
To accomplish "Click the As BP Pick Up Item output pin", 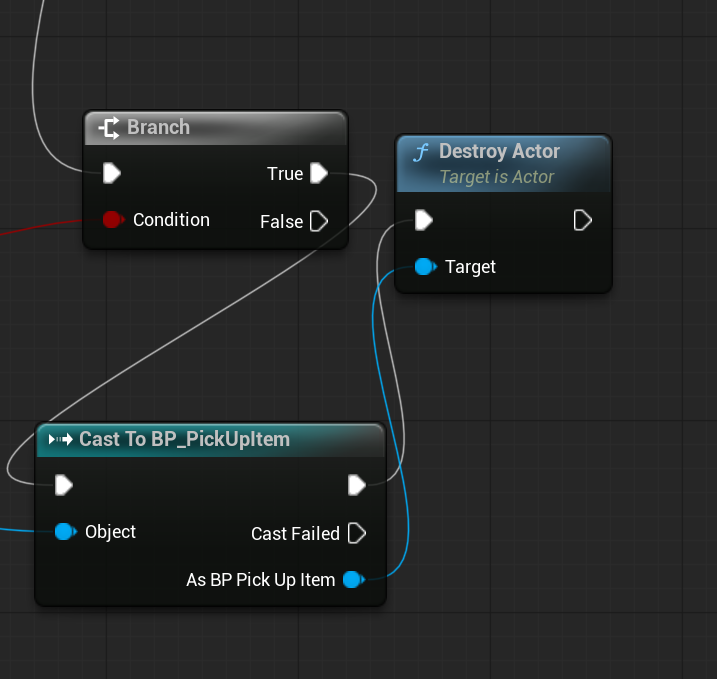I will point(354,580).
